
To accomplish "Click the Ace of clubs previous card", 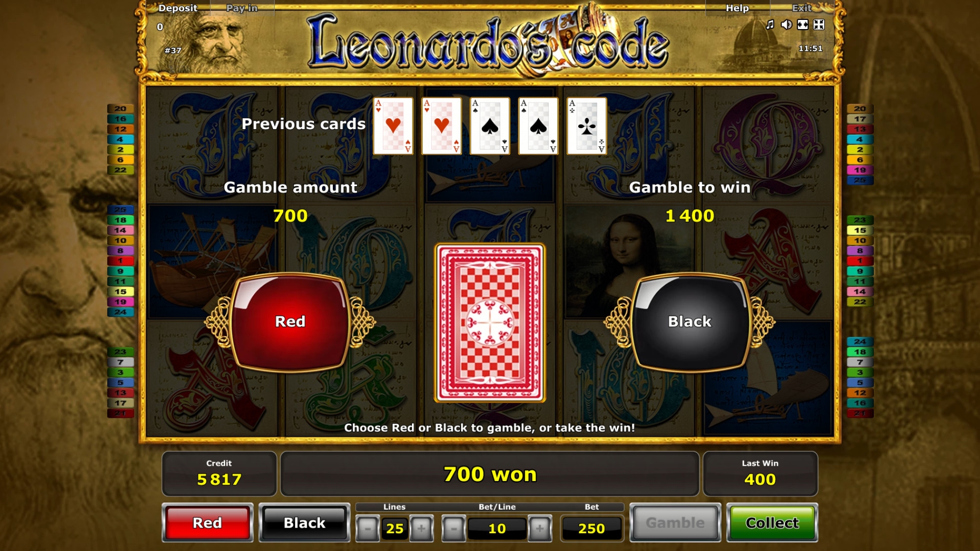I will (587, 126).
